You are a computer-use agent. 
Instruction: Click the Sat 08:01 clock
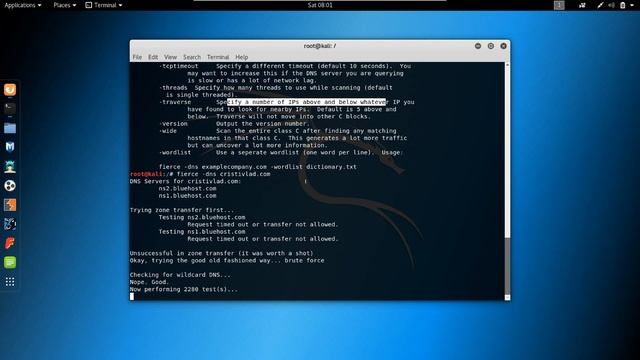(320, 5)
